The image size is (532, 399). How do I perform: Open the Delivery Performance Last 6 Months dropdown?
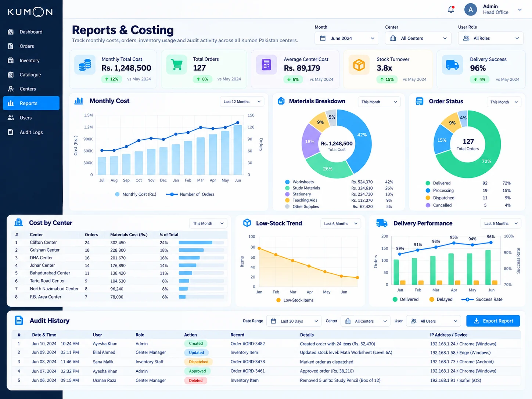click(501, 223)
